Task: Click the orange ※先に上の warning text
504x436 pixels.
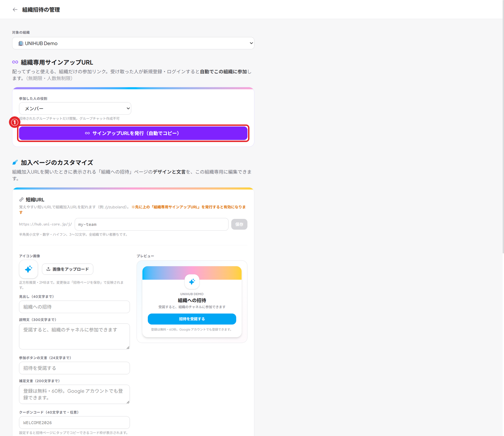Action: pyautogui.click(x=132, y=209)
